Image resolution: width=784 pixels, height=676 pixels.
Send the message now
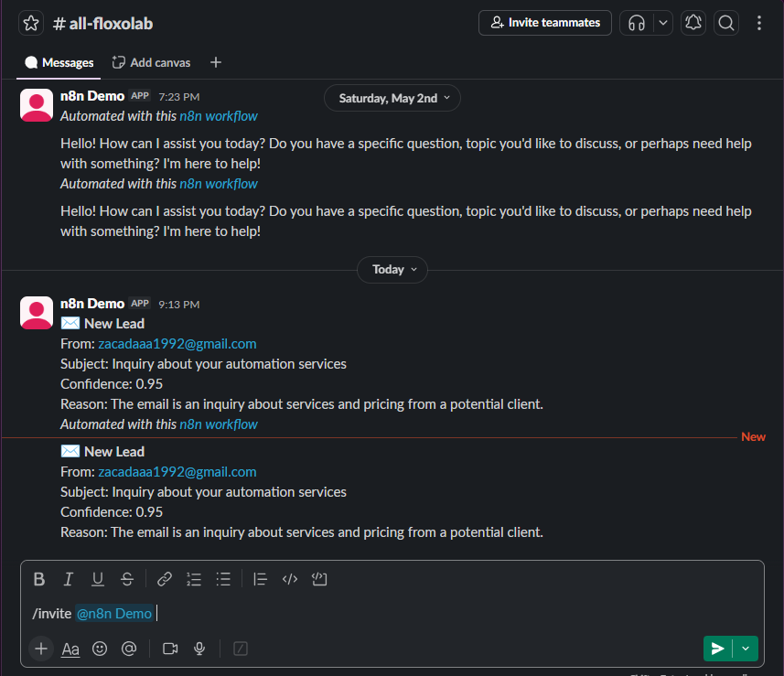pyautogui.click(x=717, y=649)
